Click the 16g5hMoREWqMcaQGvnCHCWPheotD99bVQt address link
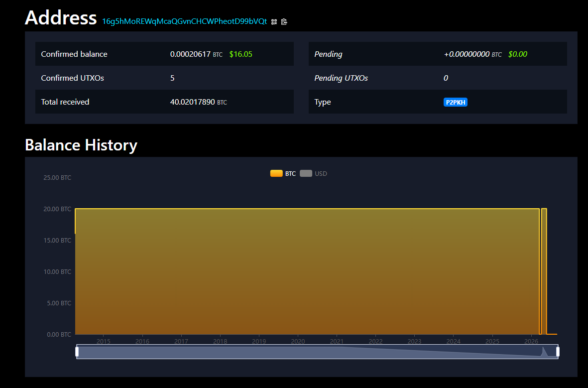 point(185,21)
